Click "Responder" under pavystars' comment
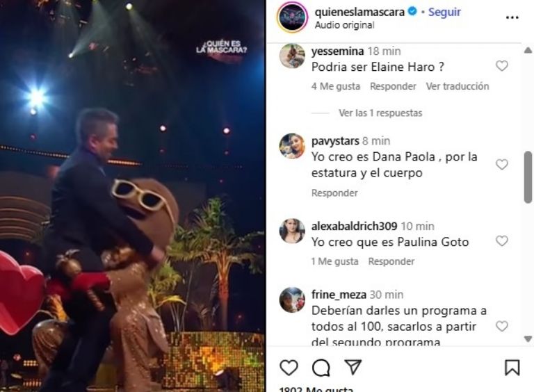 (x=334, y=193)
